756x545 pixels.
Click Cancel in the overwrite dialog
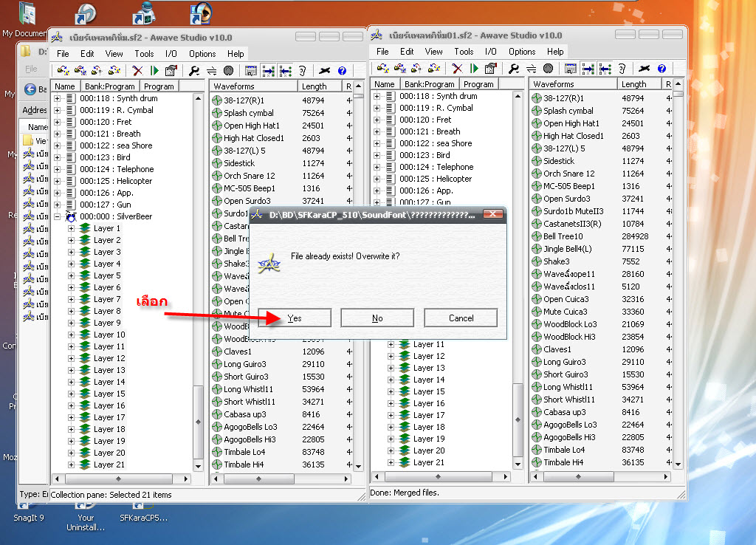(x=461, y=318)
